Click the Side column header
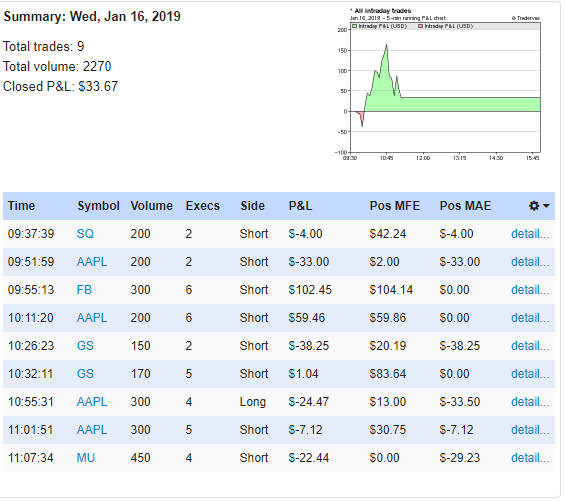Image resolution: width=565 pixels, height=501 pixels. [253, 206]
